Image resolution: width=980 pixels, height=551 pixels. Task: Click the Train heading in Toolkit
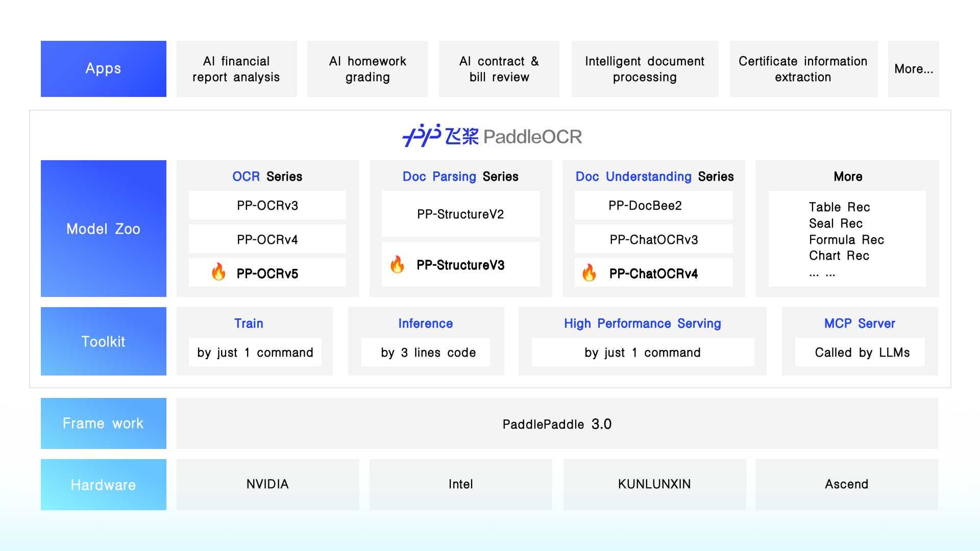coord(249,323)
